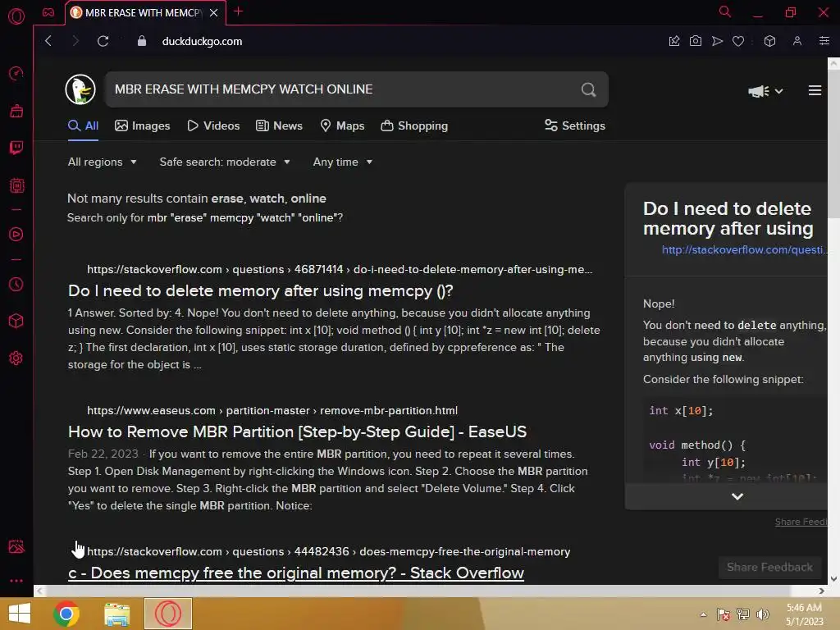This screenshot has width=840, height=630.
Task: Open 'Do I need to delete memory' result
Action: [260, 291]
